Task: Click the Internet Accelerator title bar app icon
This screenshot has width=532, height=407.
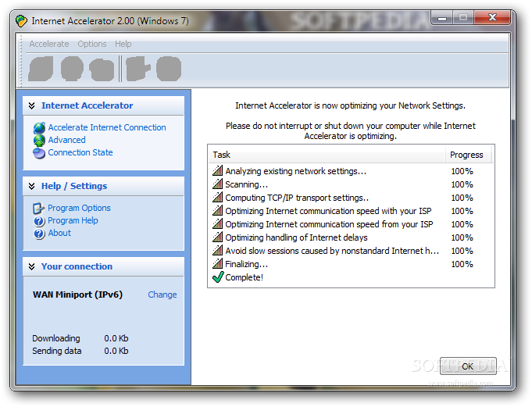Action: [x=21, y=21]
